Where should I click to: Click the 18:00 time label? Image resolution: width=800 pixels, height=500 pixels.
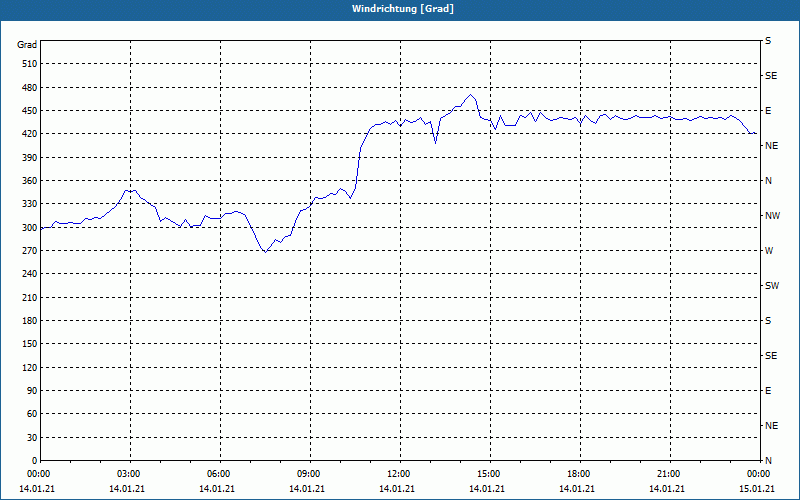pyautogui.click(x=579, y=474)
